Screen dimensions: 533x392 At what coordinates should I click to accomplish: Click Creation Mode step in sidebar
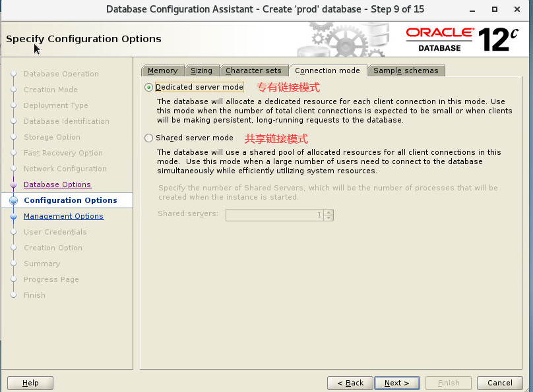point(51,90)
